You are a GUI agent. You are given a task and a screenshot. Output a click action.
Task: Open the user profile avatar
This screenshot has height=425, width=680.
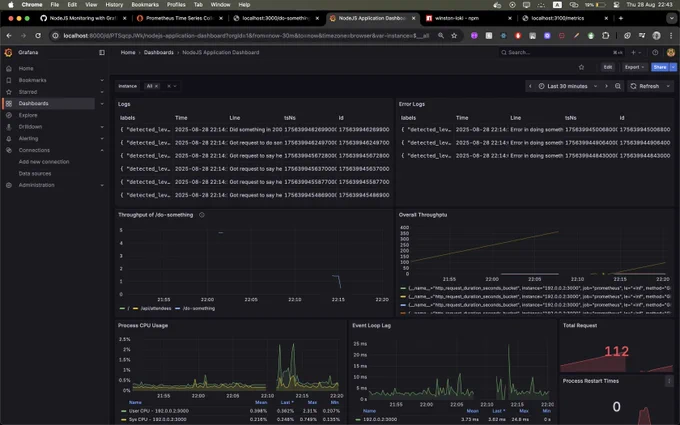[x=670, y=52]
